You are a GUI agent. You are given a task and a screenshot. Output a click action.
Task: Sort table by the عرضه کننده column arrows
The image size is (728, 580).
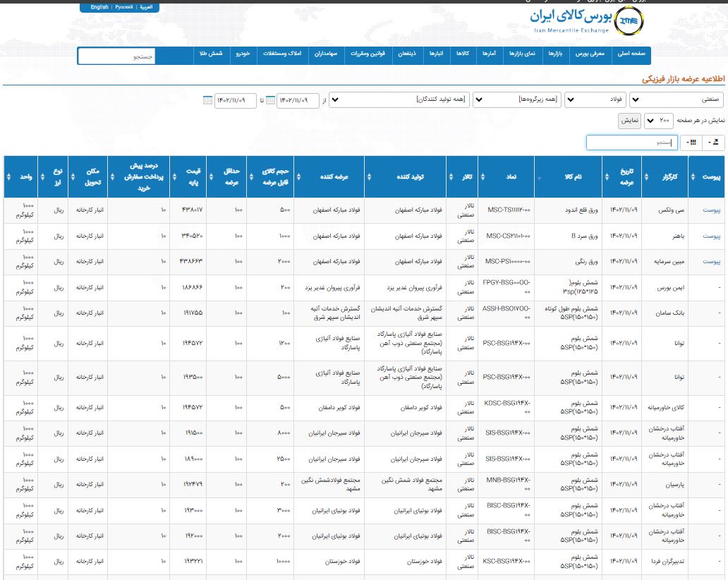[298, 177]
